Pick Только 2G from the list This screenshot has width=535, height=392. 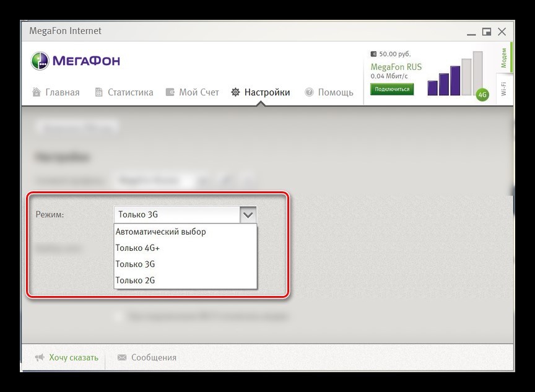coord(185,281)
